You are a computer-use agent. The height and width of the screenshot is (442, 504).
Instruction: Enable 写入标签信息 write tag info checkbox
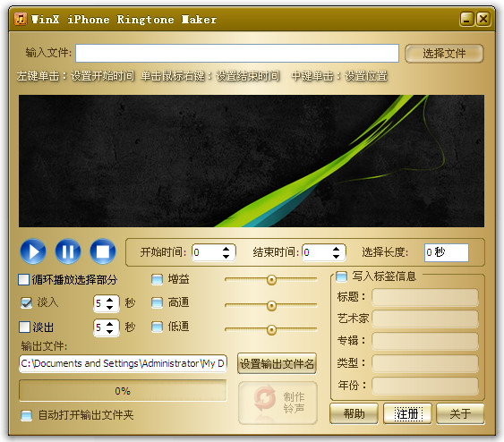[341, 276]
